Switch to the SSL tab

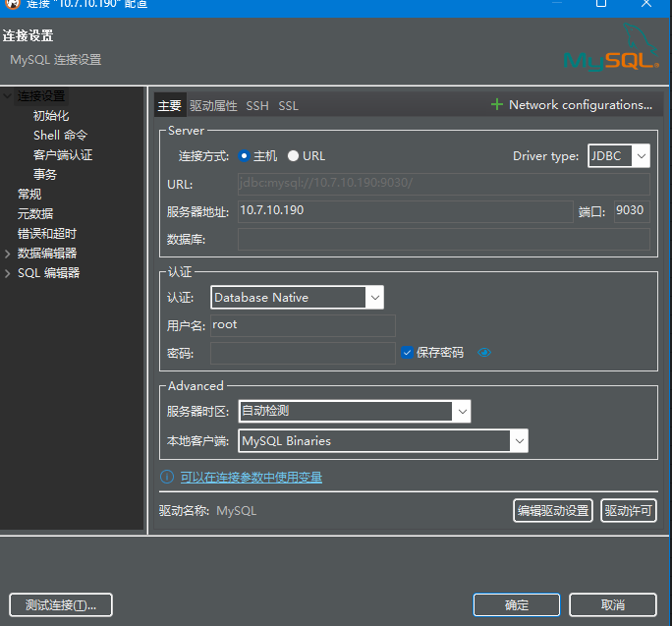(289, 105)
